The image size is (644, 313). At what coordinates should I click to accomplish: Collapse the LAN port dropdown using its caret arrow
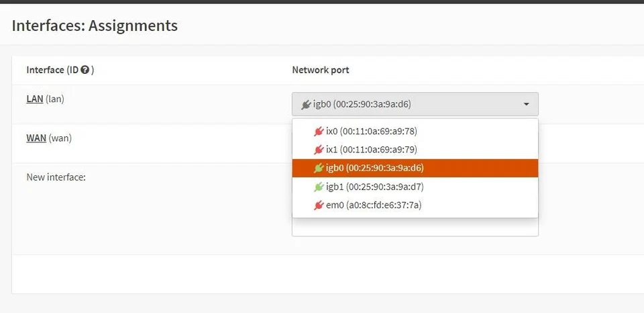[527, 104]
